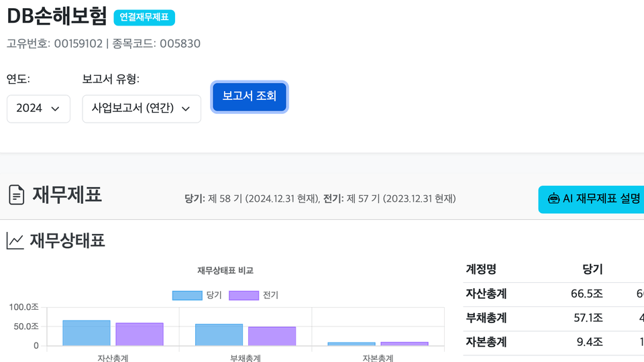
Task: Toggle the 전기 legend purple swatch
Action: (244, 296)
